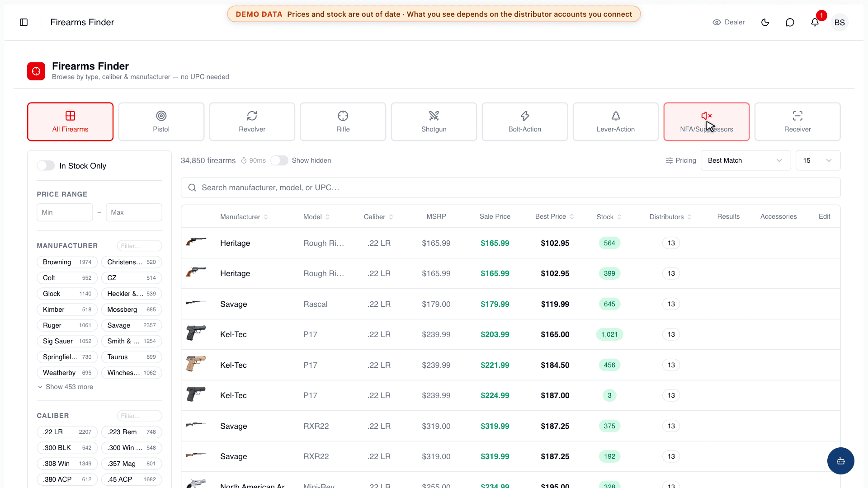Select the NFA/Suppressors category tab
The image size is (868, 488).
[707, 122]
